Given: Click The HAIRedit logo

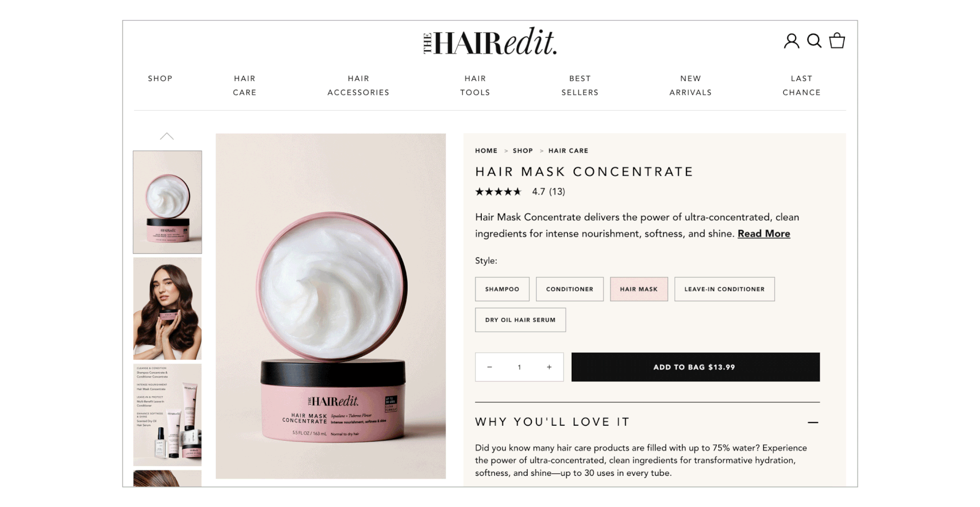Looking at the screenshot, I should 490,41.
